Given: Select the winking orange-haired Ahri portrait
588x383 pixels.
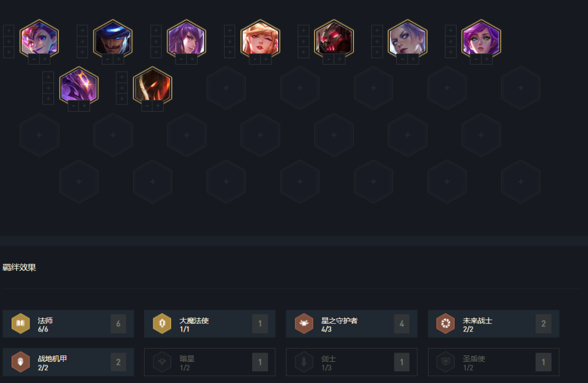Looking at the screenshot, I should point(260,38).
